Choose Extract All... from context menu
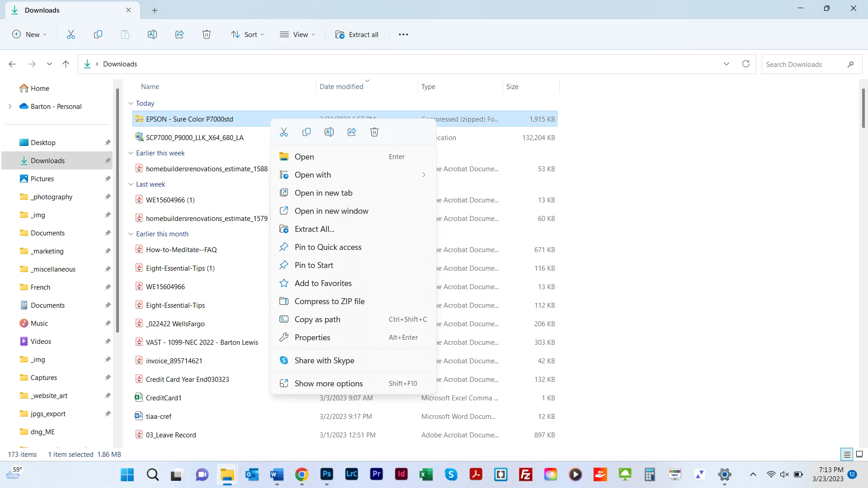868x488 pixels. tap(314, 229)
